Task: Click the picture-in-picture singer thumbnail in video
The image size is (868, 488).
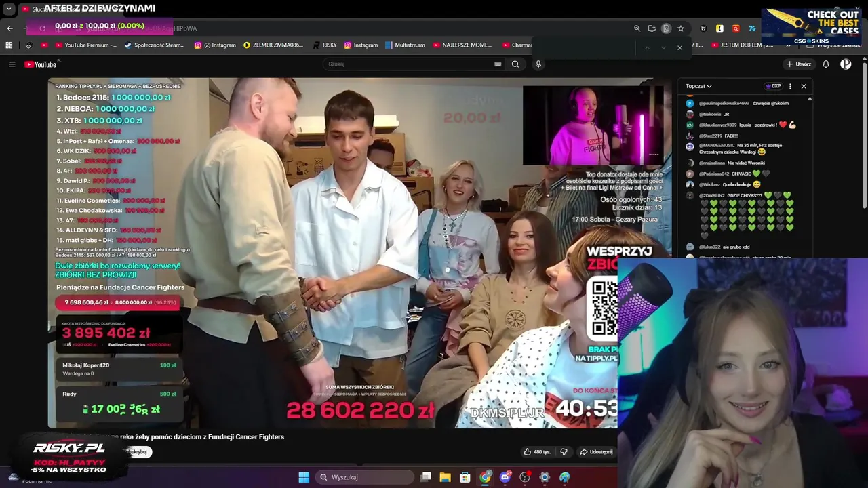Action: click(x=593, y=125)
